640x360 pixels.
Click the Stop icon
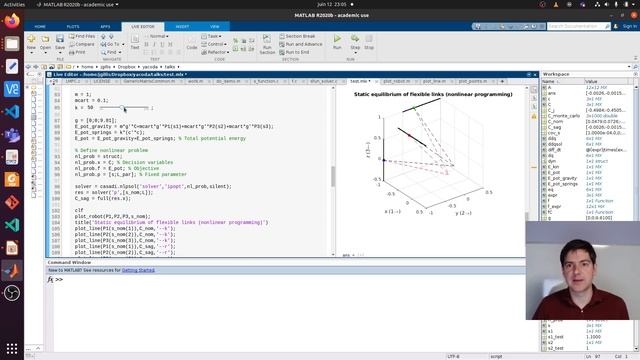[369, 39]
